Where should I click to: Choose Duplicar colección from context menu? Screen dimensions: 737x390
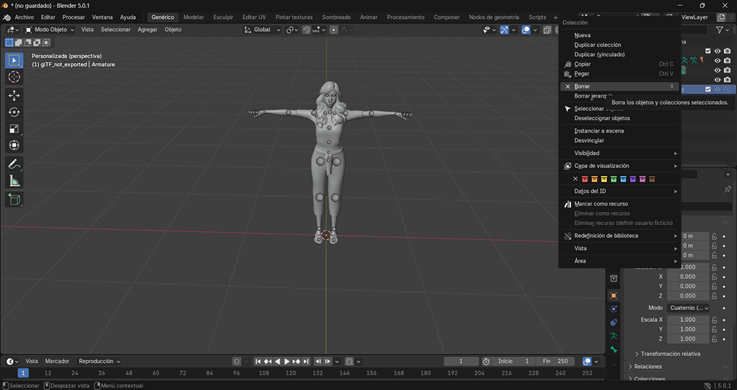(x=619, y=45)
